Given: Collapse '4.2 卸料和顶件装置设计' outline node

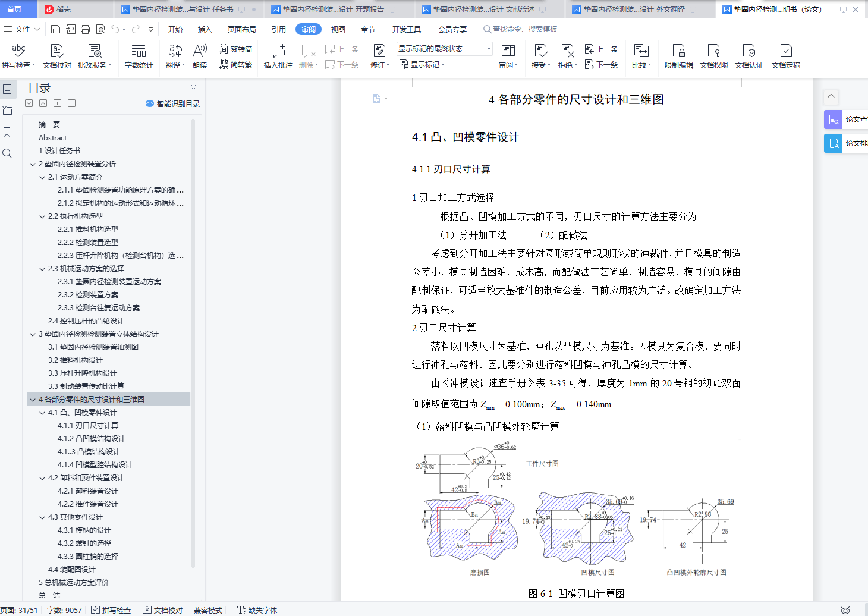Looking at the screenshot, I should click(42, 478).
